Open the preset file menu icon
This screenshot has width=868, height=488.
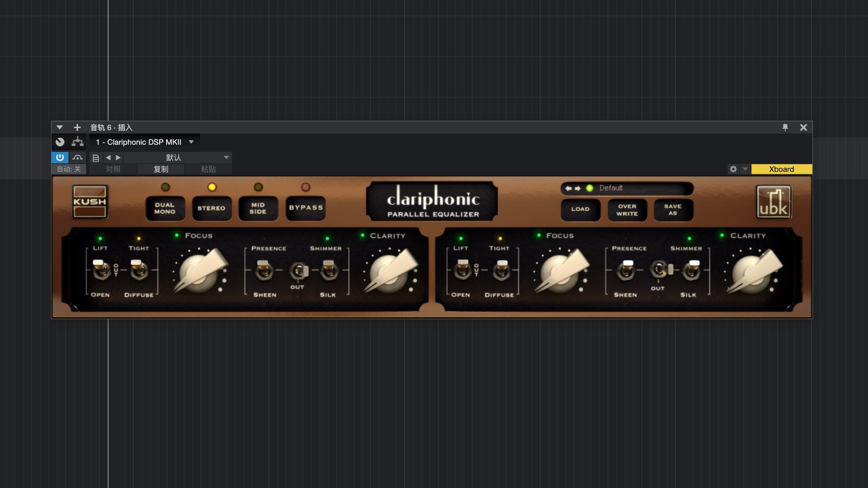click(x=96, y=158)
